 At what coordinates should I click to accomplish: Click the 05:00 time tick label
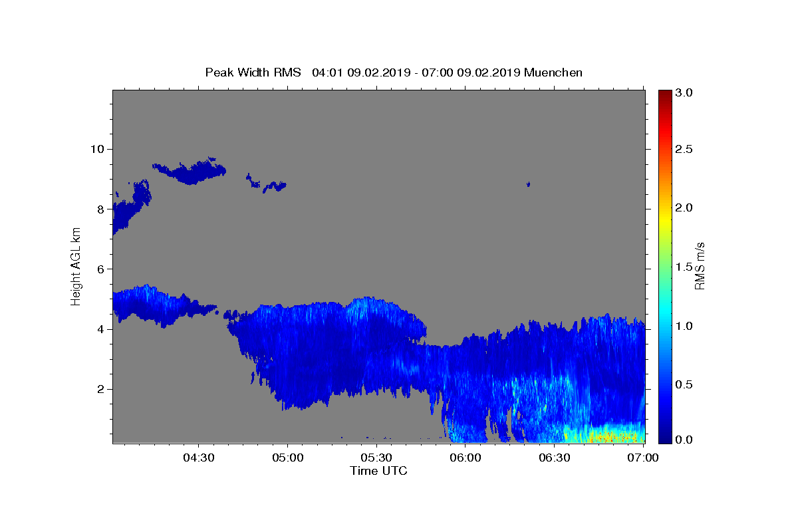click(288, 458)
